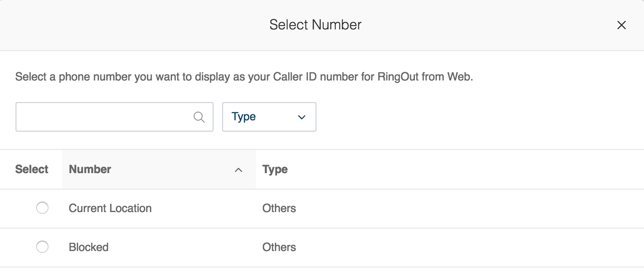Select the Blocked radio button
This screenshot has height=277, width=644.
click(42, 247)
